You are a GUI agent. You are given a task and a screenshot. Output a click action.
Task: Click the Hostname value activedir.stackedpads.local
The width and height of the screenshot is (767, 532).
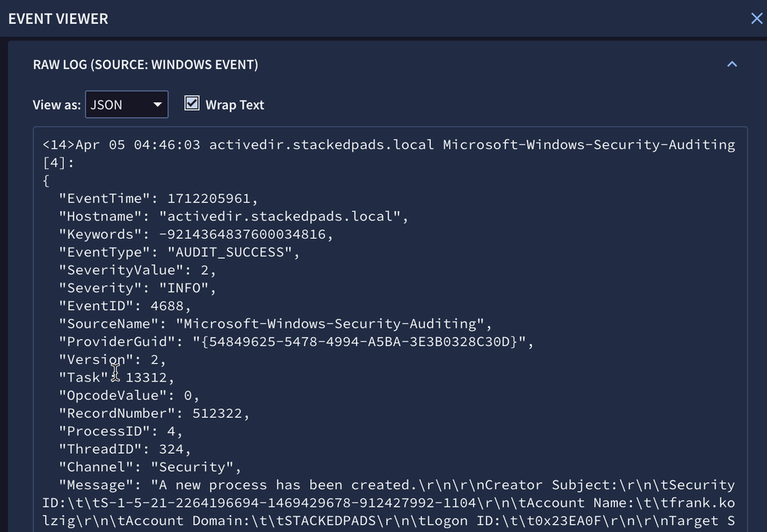coord(279,216)
